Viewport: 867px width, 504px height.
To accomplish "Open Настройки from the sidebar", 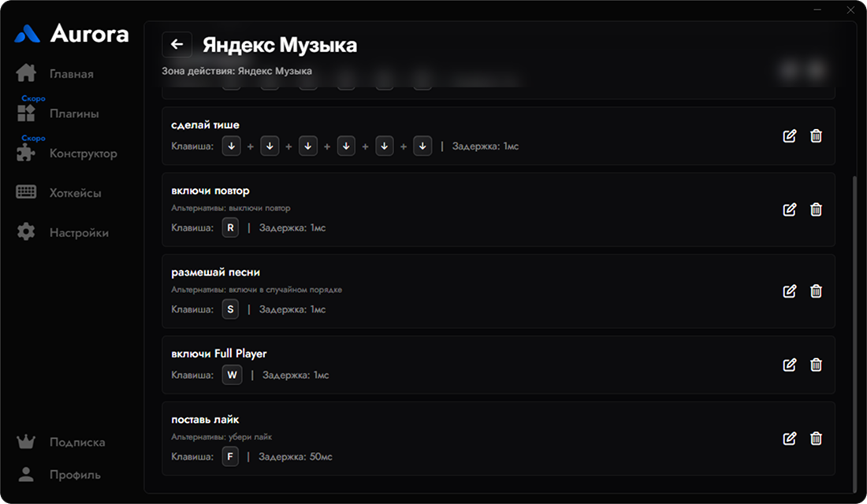I will click(78, 233).
